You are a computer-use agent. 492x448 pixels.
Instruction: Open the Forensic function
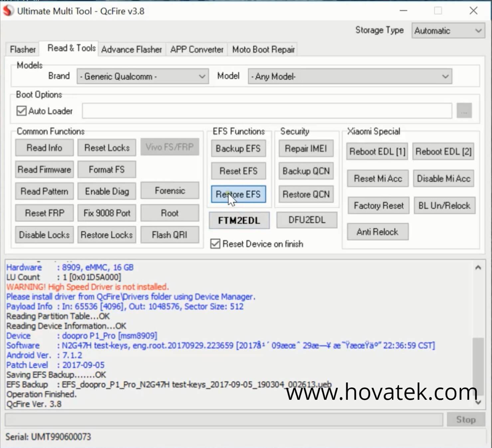[170, 191]
